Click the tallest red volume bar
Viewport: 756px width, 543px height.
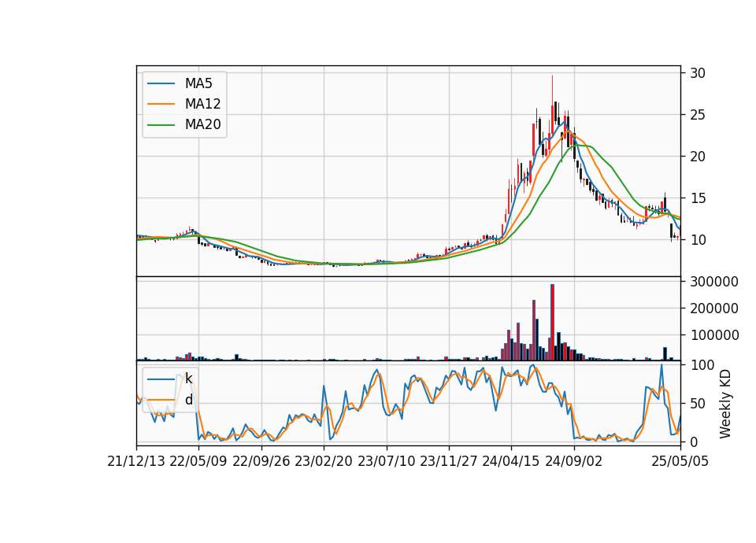552,323
